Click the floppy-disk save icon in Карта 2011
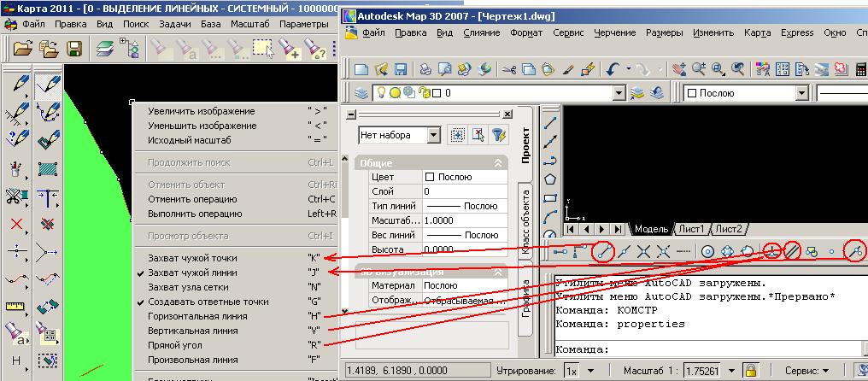 point(74,49)
